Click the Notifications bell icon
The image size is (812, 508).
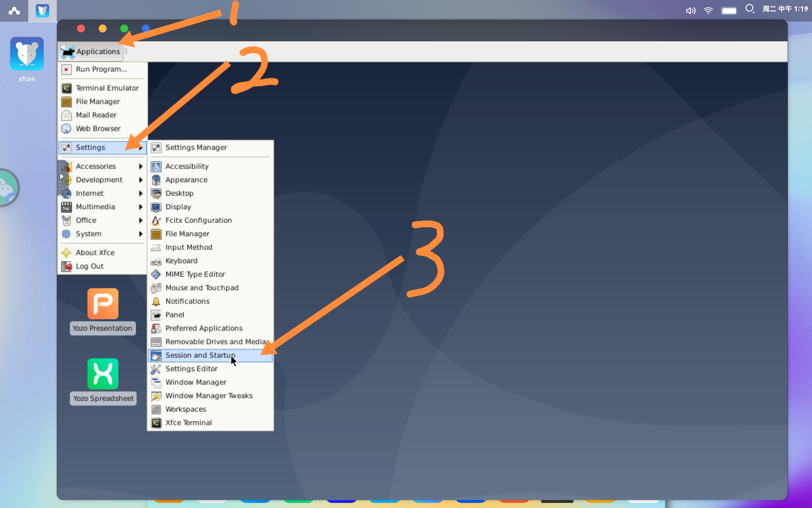pyautogui.click(x=156, y=301)
